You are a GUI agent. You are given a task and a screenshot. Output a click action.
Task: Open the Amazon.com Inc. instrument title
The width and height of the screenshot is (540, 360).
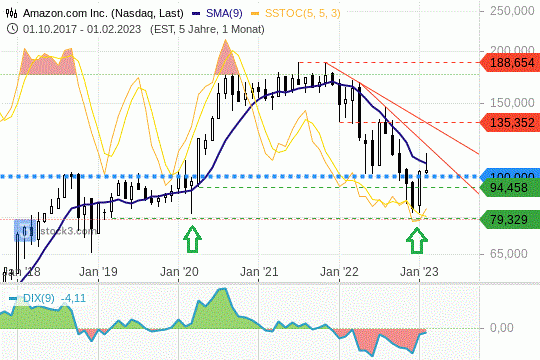pos(103,13)
